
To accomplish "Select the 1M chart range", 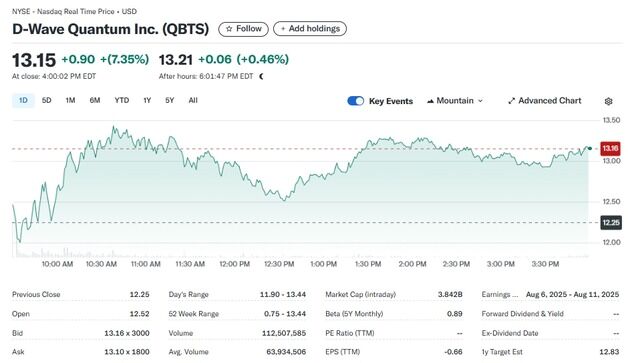I will 70,101.
